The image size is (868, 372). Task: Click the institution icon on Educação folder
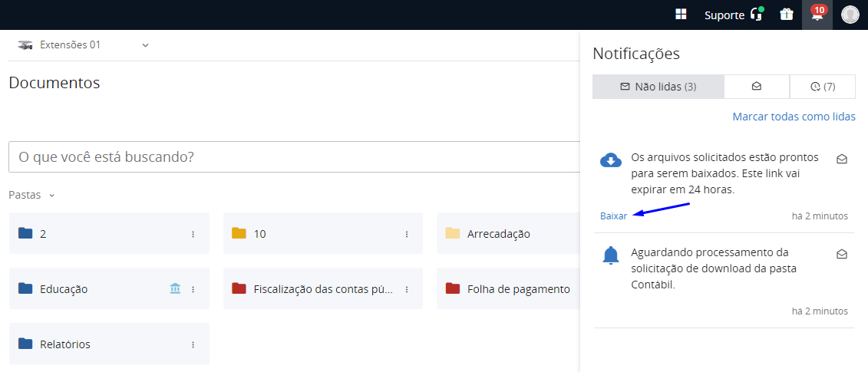click(x=175, y=289)
